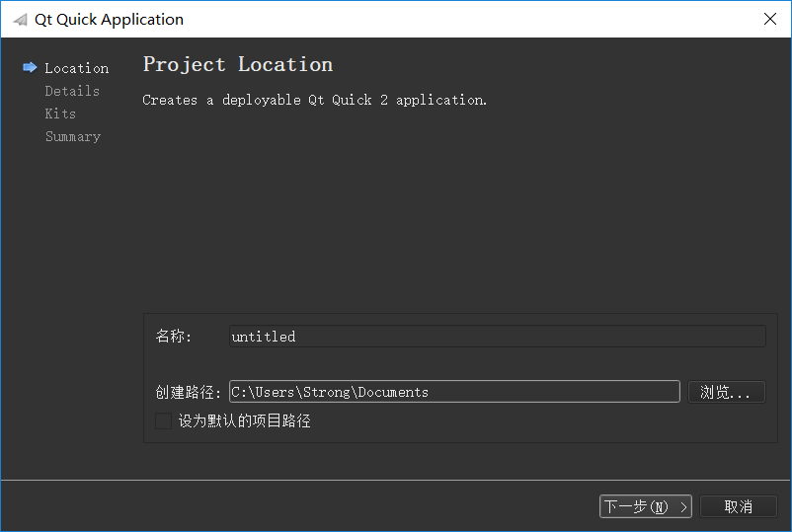
Task: Enable 设为默认的项目路径 checkbox
Action: [163, 420]
